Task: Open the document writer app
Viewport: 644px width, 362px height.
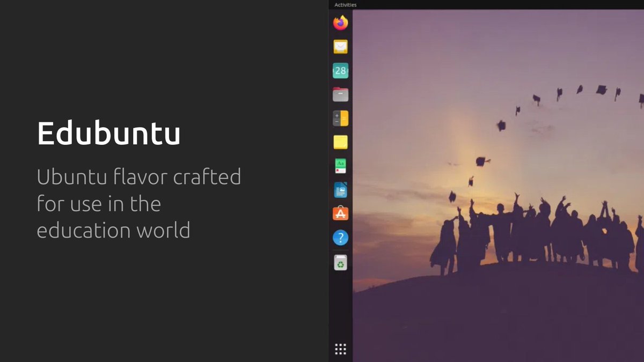Action: (340, 189)
